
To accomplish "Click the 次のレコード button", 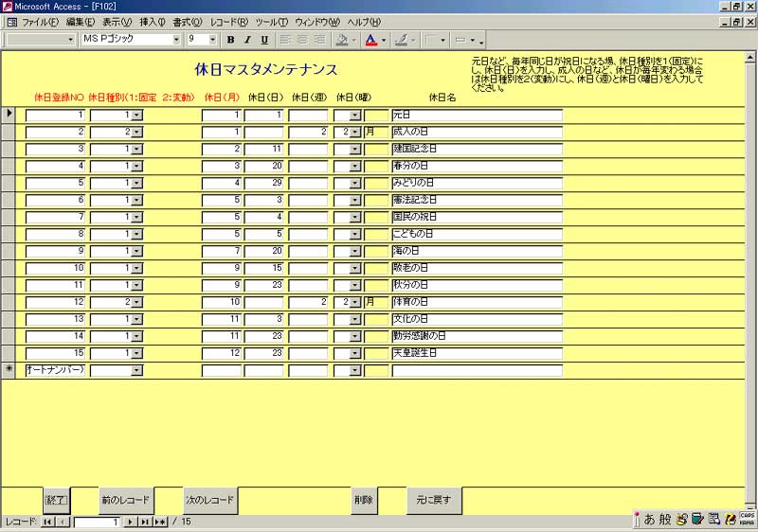I will click(209, 500).
